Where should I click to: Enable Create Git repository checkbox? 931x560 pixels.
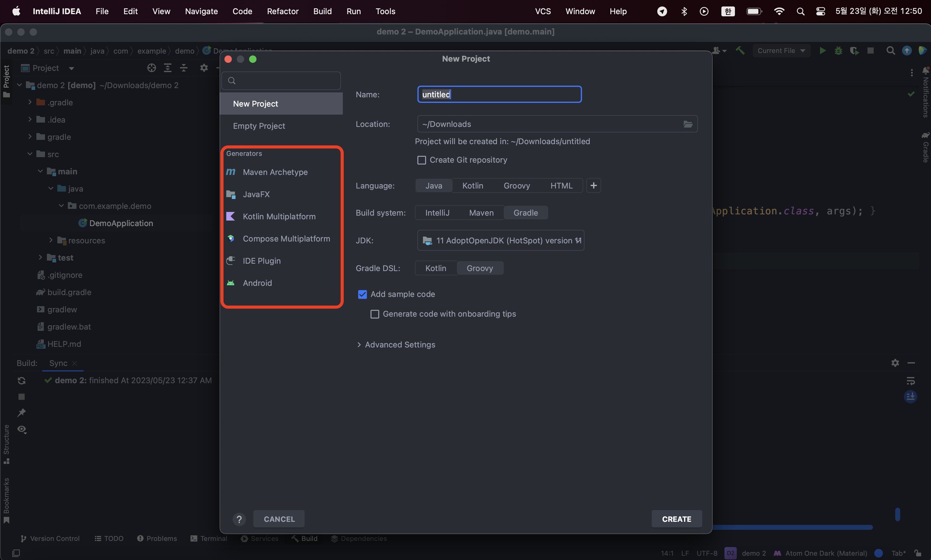tap(421, 160)
